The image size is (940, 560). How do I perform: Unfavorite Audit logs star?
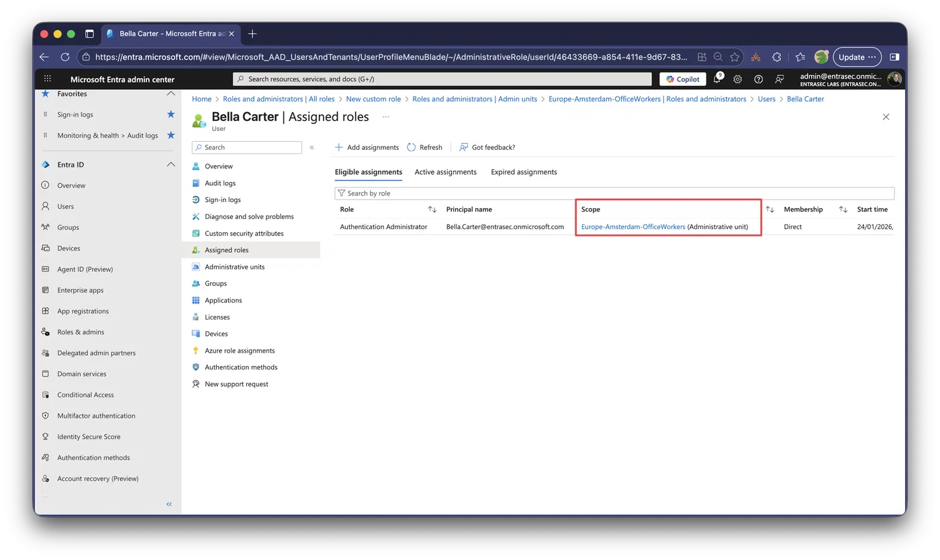[171, 135]
